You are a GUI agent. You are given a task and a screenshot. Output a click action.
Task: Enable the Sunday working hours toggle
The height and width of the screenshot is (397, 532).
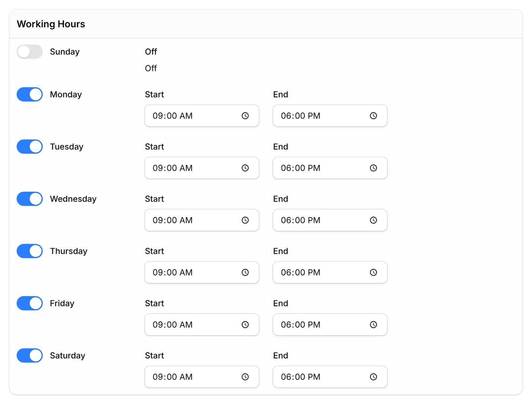point(30,51)
